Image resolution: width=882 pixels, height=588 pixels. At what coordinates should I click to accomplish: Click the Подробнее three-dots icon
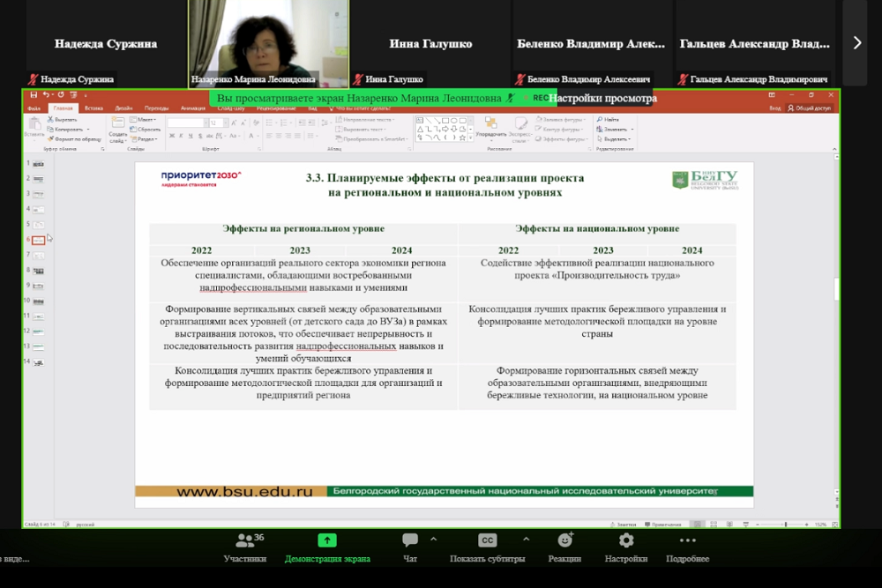(x=687, y=540)
